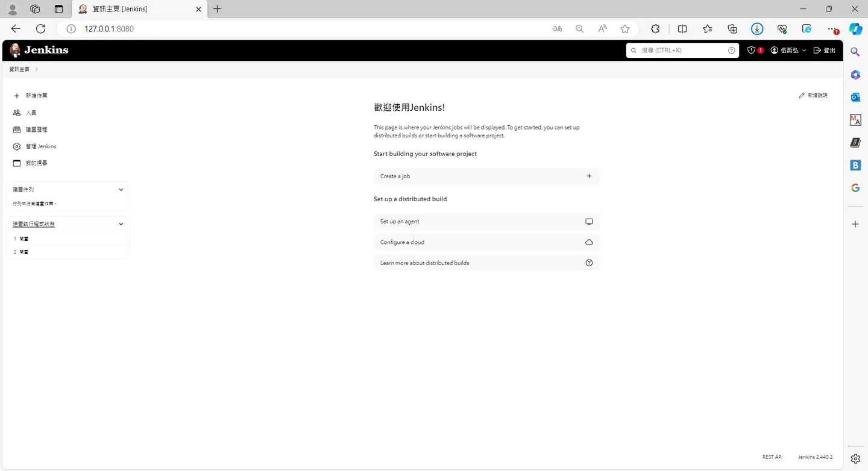Screen dimensions: 868x471
Task: View site information icon in address bar
Action: pos(71,29)
